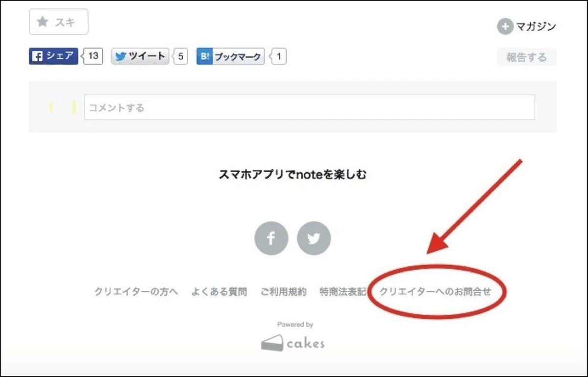Click the Facebook share count showing 13
This screenshot has width=588, height=377.
click(x=93, y=55)
